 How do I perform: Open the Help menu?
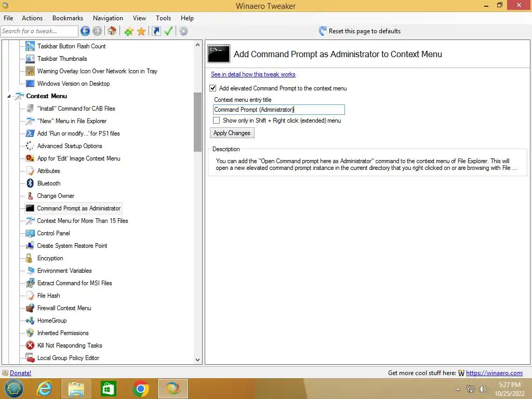(x=187, y=18)
